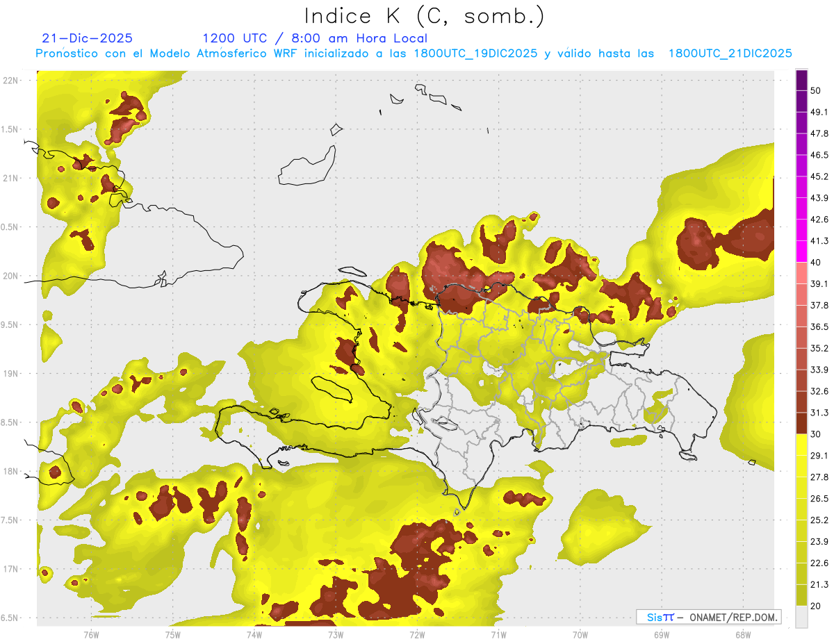Screen dimensions: 834x644
Task: Click the "73W" longitude axis label
Action: click(335, 634)
